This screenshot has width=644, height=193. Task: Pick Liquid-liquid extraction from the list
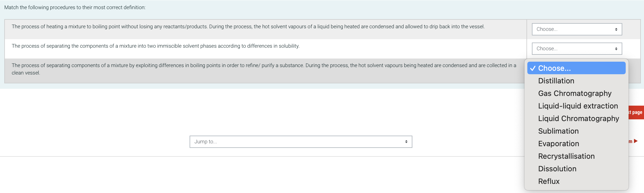click(x=578, y=106)
